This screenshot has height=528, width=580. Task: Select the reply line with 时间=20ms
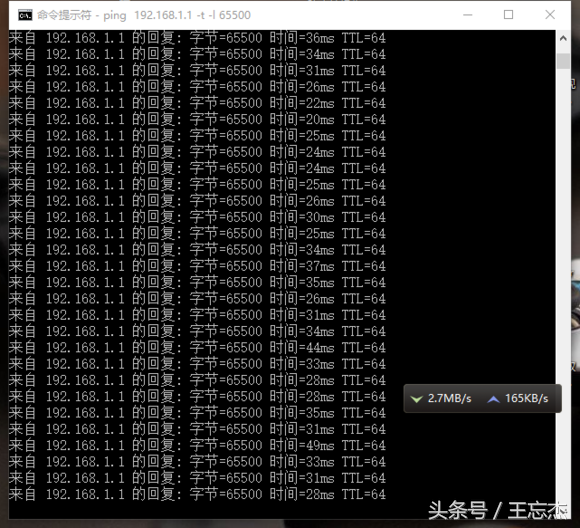(x=197, y=120)
